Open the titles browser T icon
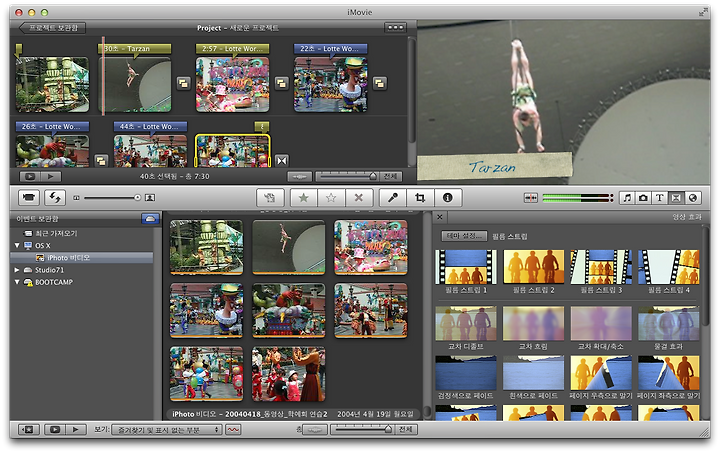The width and height of the screenshot is (720, 453). tap(659, 198)
